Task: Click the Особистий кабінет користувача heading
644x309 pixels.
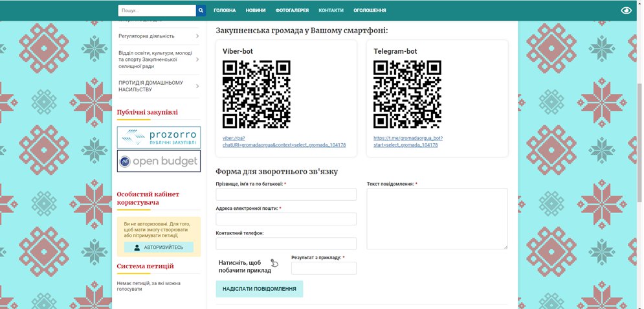Action: pyautogui.click(x=148, y=198)
